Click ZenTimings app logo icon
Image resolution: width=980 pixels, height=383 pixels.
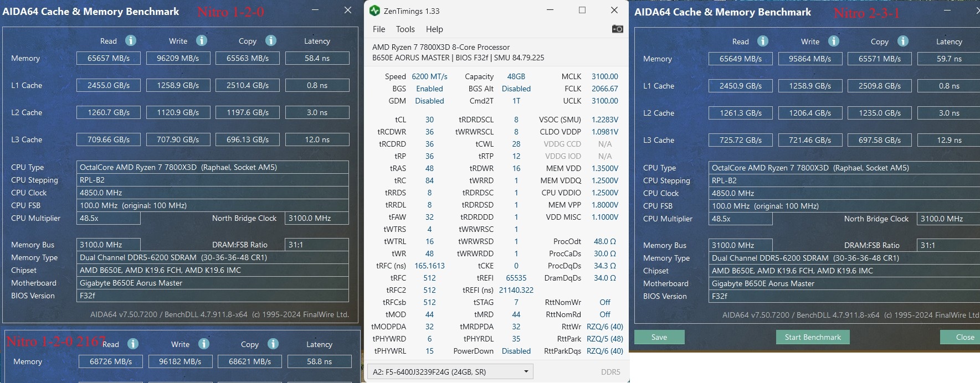point(375,11)
